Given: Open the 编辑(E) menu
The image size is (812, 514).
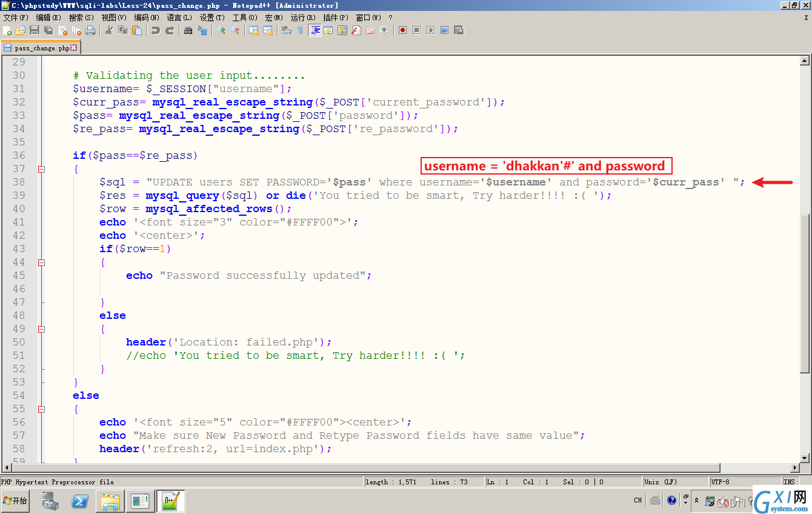Looking at the screenshot, I should (x=48, y=18).
